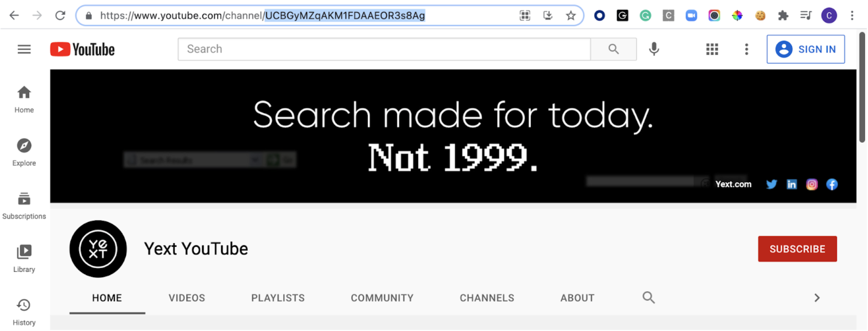Screen dimensions: 868x331
Task: Open Yext's Twitter link on the banner
Action: pyautogui.click(x=771, y=184)
